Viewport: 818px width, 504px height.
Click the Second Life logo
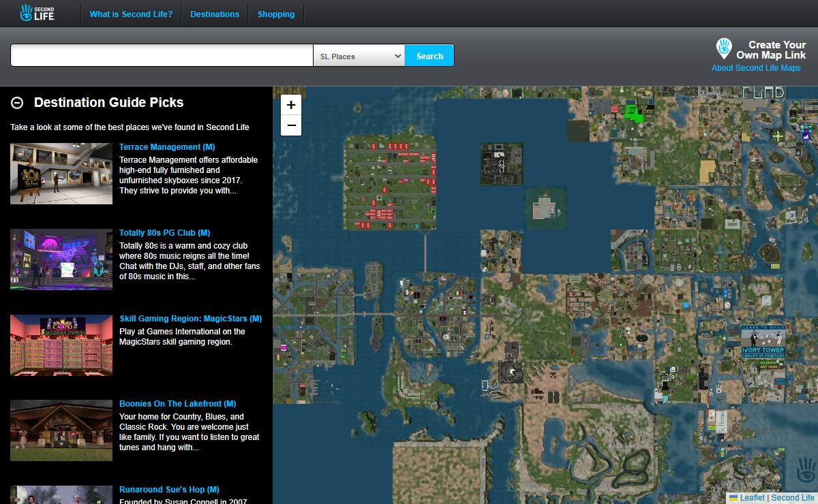point(37,12)
